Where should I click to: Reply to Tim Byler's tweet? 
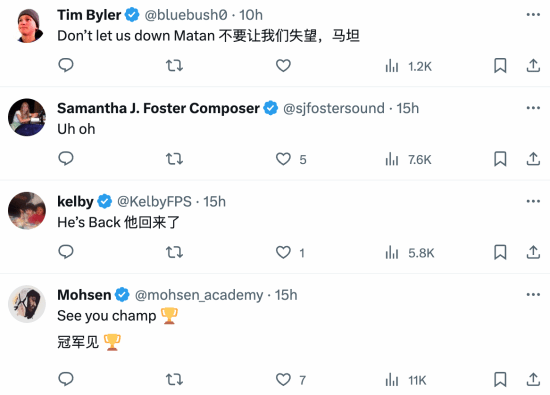click(66, 65)
